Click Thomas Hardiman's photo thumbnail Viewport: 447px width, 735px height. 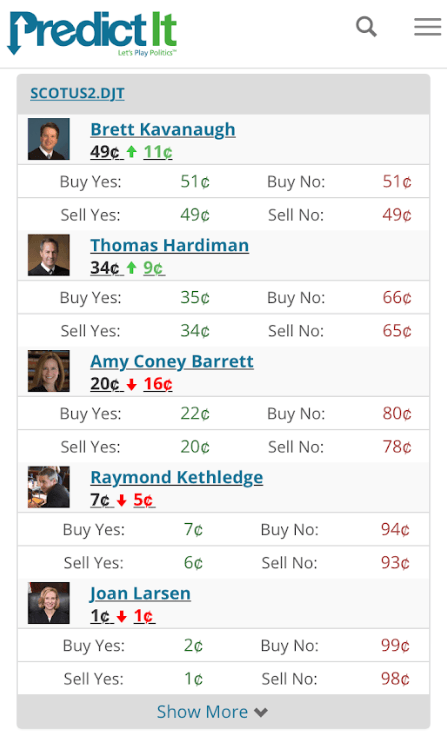point(49,255)
